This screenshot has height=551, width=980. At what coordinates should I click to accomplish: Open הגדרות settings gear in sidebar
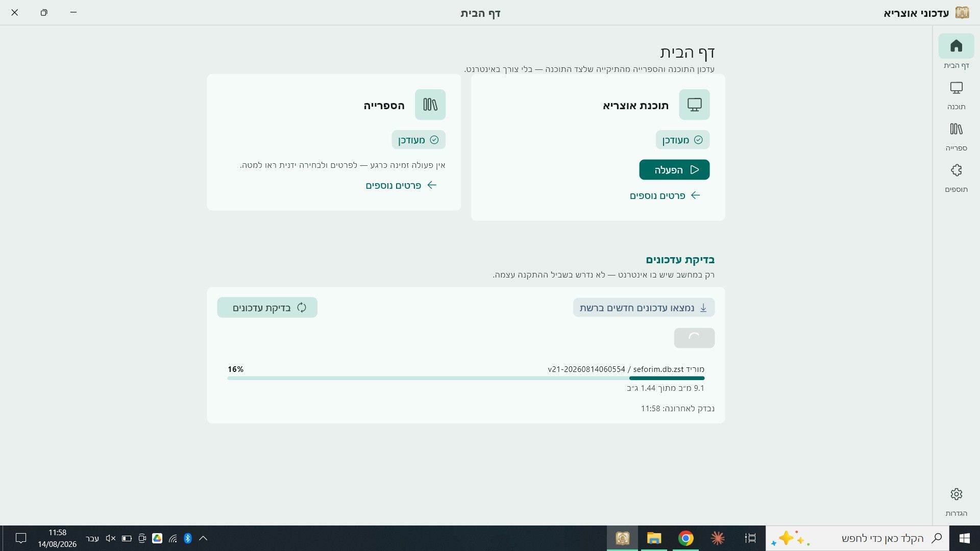(956, 502)
